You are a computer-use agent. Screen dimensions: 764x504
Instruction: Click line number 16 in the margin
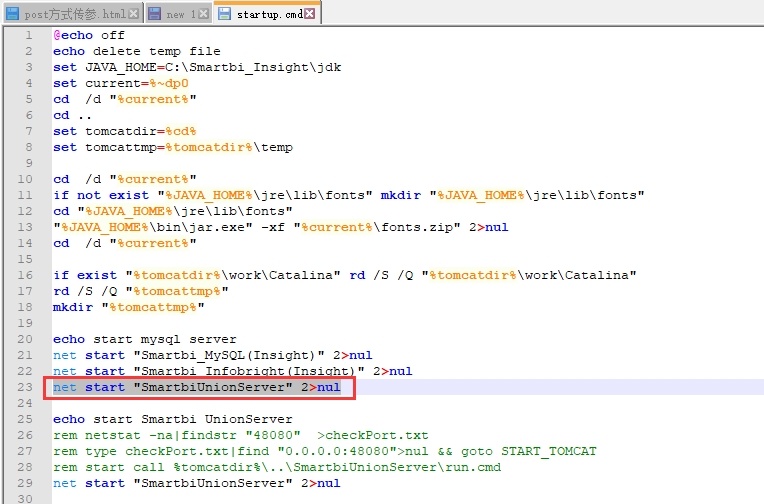(25, 275)
